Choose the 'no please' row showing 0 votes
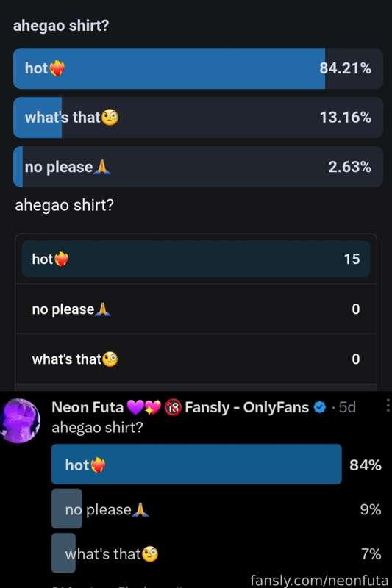Screen dimensions: 392x588 pyautogui.click(x=196, y=309)
